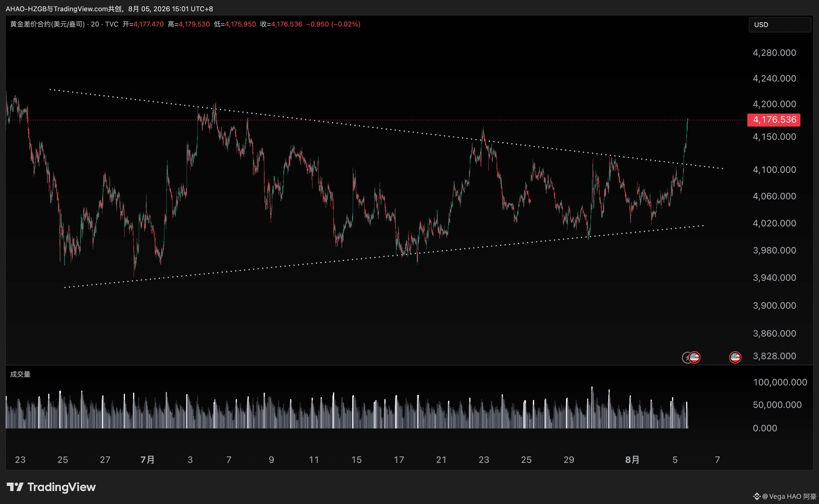The height and width of the screenshot is (504, 819).
Task: Click the open value 开=4,177.470
Action: point(143,24)
